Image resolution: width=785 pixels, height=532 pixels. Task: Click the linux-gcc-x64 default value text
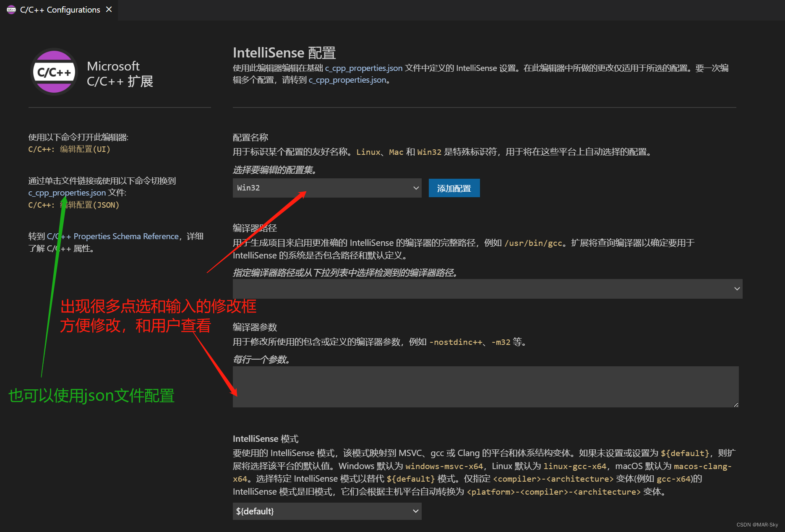click(x=575, y=466)
